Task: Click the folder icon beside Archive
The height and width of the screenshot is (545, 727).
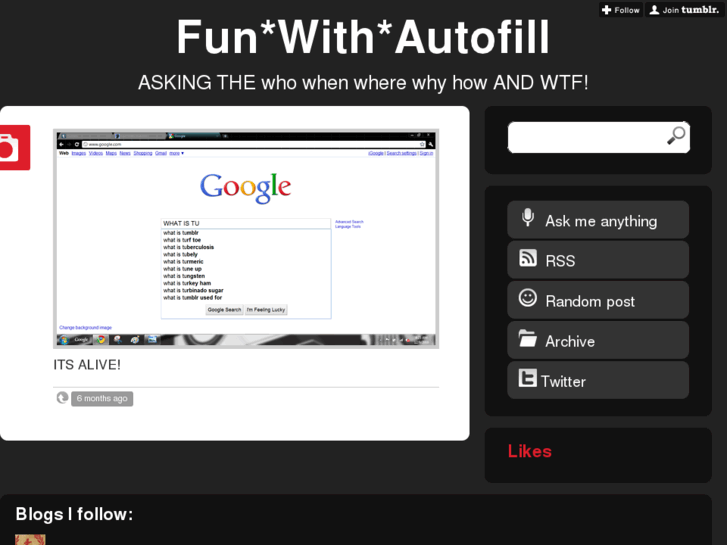Action: (x=528, y=338)
